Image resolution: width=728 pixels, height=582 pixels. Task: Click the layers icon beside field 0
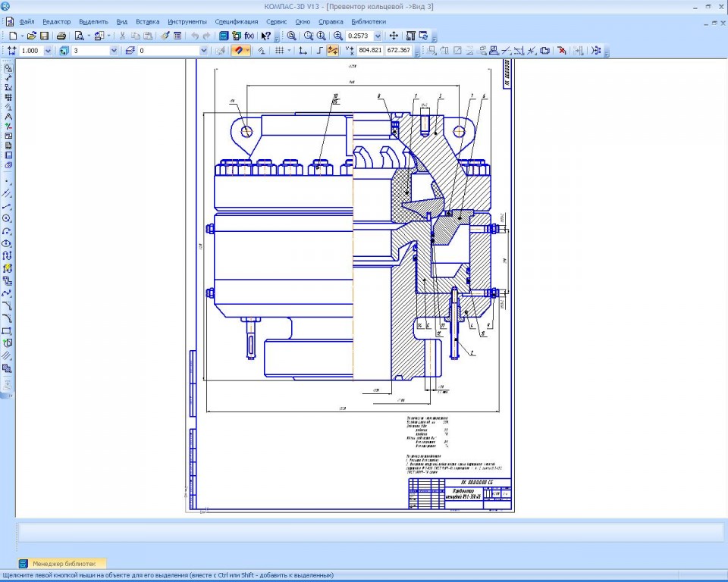pyautogui.click(x=130, y=51)
